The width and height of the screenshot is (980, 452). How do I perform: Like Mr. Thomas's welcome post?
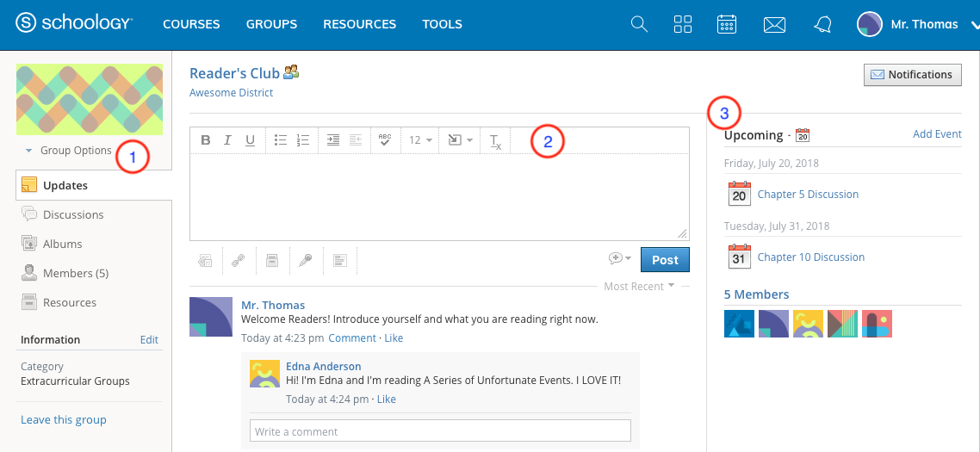tap(394, 338)
